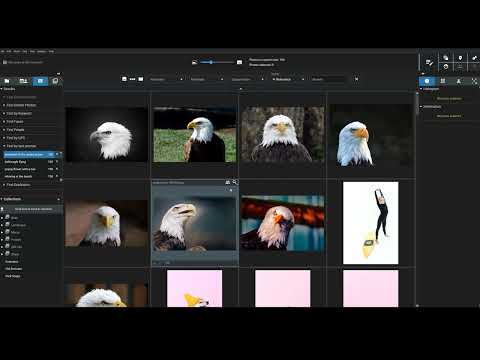Click the magnifier icon on the hovered eagle thumbnail
This screenshot has height=360, width=480.
(235, 182)
